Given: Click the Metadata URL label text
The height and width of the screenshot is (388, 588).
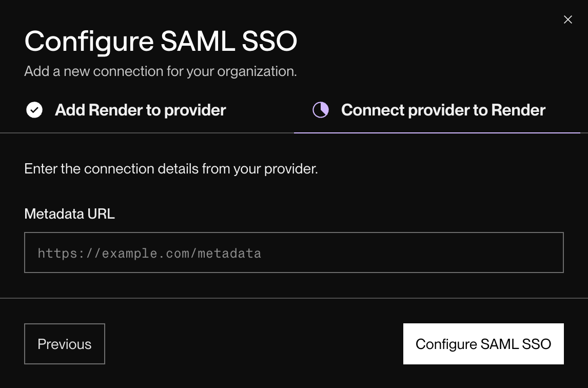Looking at the screenshot, I should click(69, 214).
